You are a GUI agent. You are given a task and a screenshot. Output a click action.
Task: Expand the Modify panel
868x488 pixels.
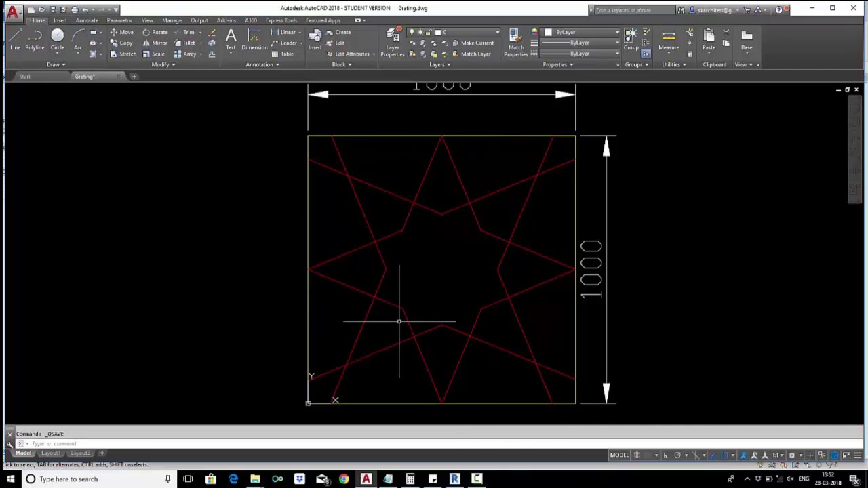[x=163, y=64]
